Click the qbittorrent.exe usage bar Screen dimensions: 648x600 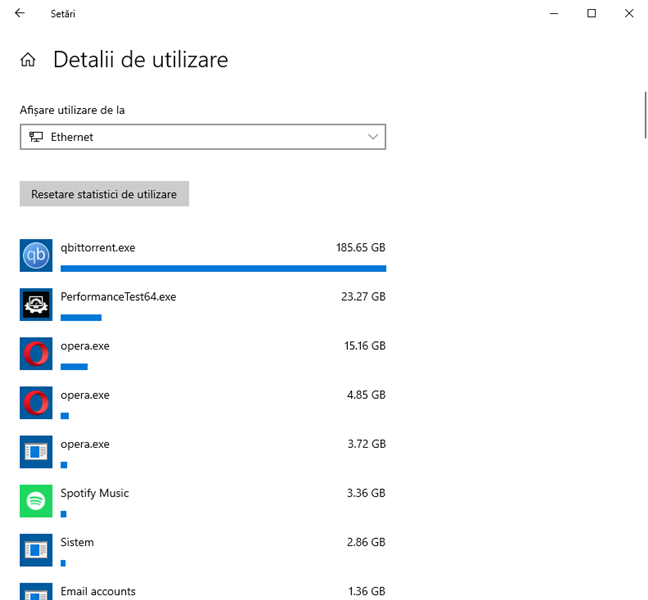(223, 269)
